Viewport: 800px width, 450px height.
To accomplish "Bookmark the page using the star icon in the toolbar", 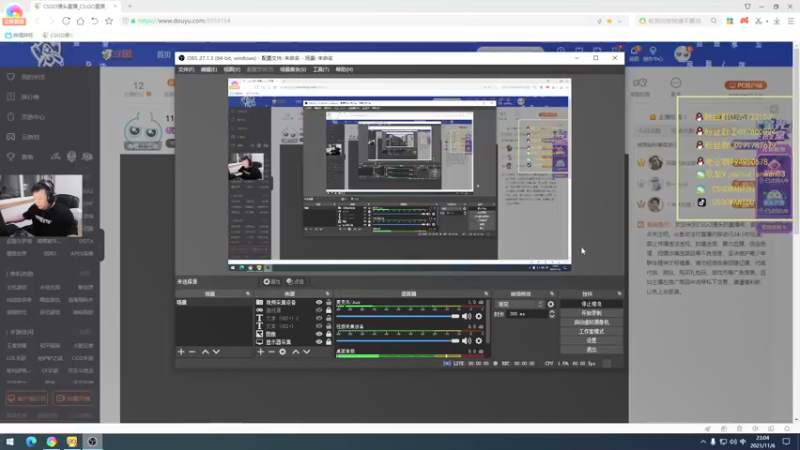I will point(109,21).
